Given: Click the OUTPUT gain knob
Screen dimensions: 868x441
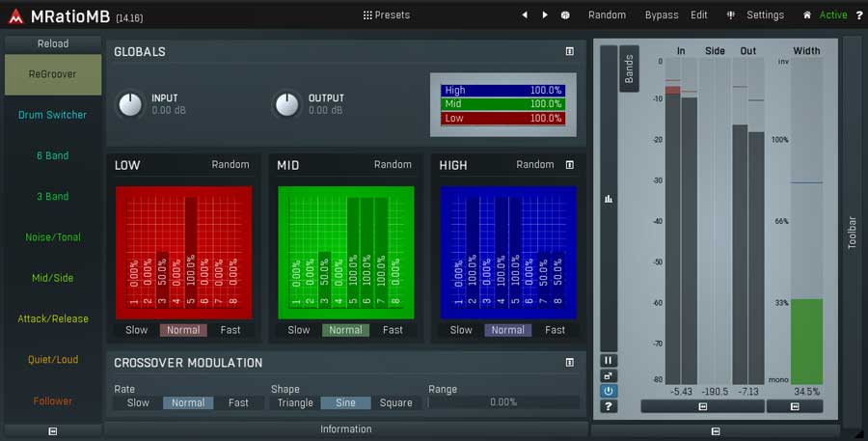Looking at the screenshot, I should tap(286, 104).
